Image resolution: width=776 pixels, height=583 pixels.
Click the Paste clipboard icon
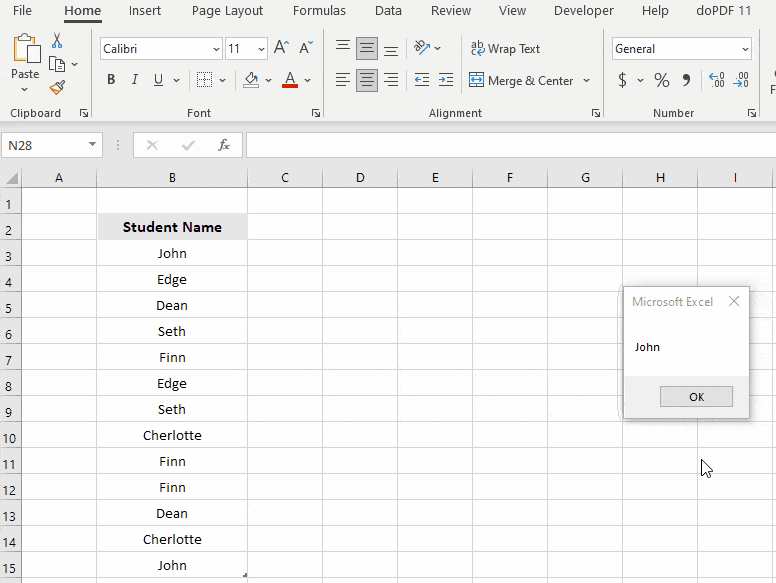point(26,49)
